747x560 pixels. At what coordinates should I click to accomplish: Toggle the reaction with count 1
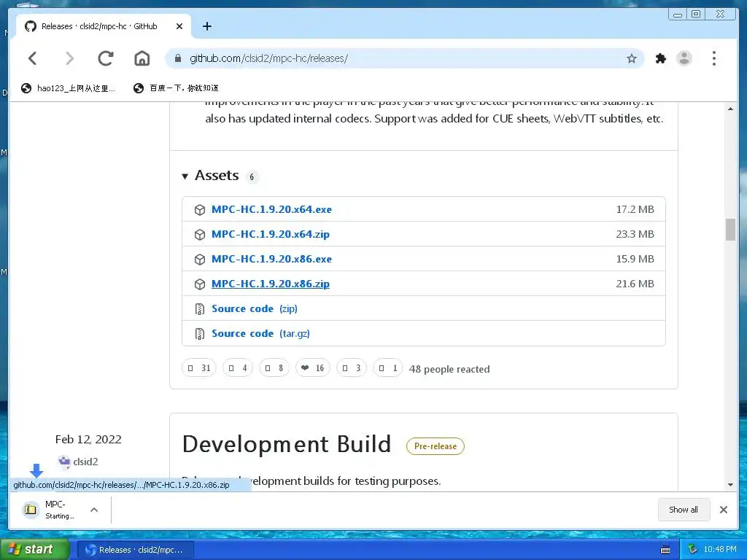click(x=388, y=368)
